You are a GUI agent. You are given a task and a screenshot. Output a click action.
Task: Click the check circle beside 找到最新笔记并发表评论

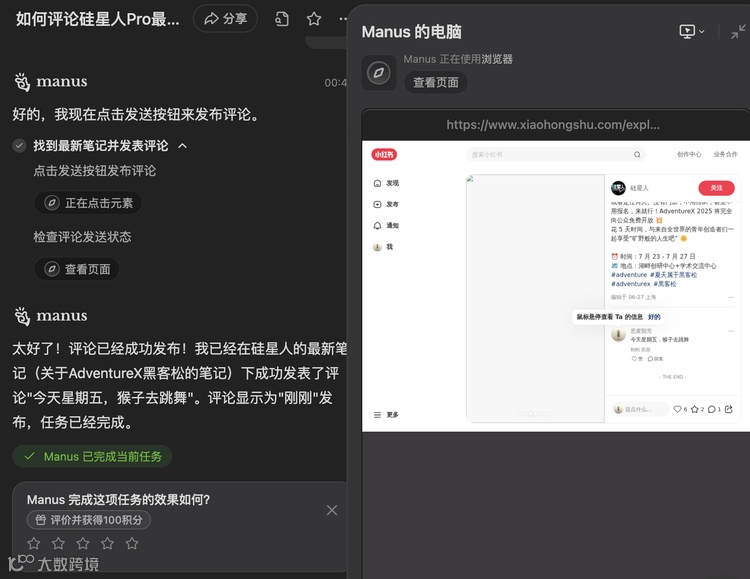pyautogui.click(x=19, y=145)
